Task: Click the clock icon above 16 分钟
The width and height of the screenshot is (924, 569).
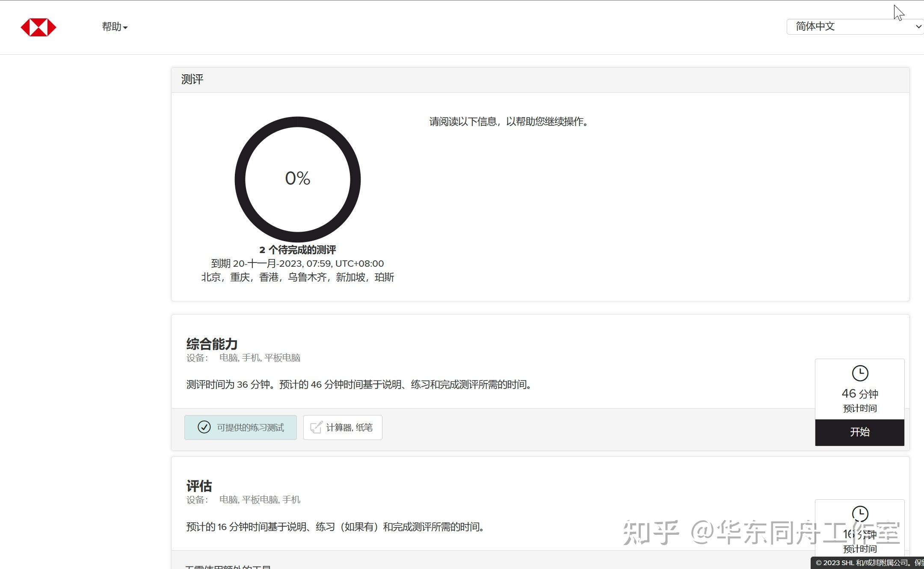Action: 860,514
